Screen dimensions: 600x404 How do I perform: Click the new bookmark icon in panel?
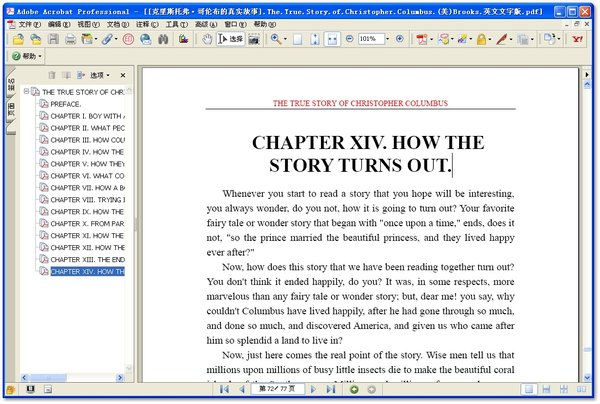[x=67, y=75]
